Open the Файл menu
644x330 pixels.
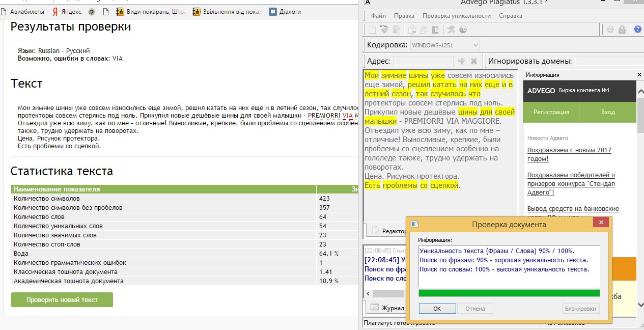pyautogui.click(x=378, y=16)
